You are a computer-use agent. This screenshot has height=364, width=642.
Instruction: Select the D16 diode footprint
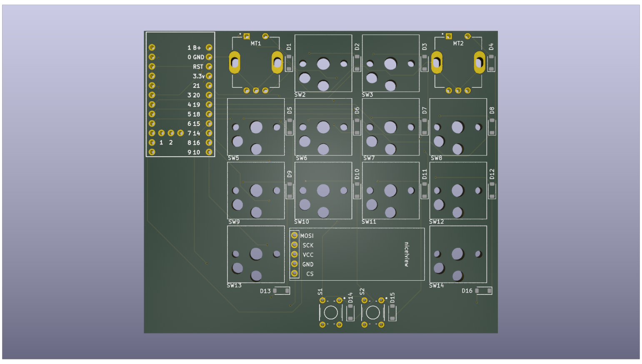[484, 291]
